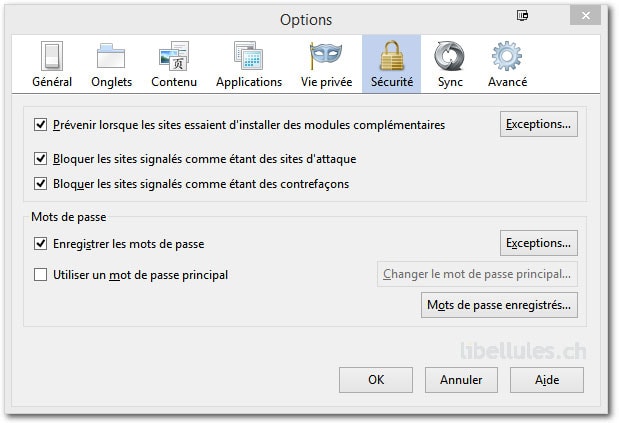
Task: Select the Avancé gear icon
Action: click(507, 56)
